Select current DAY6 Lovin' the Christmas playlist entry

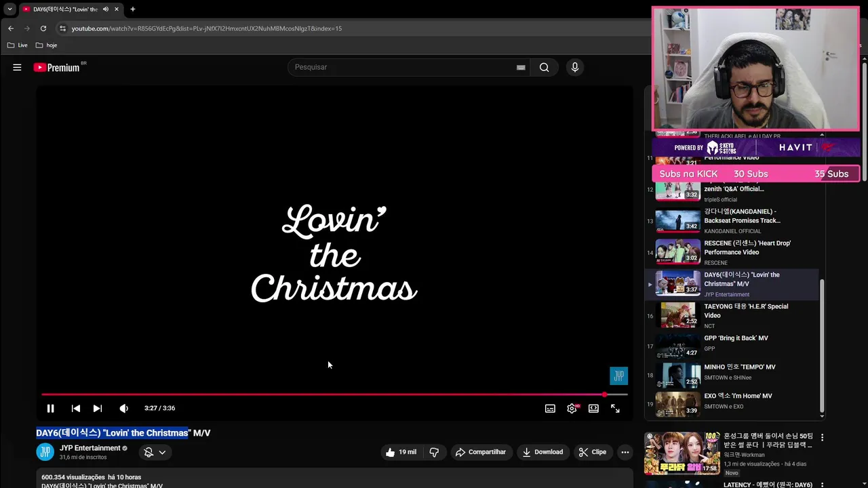click(732, 285)
